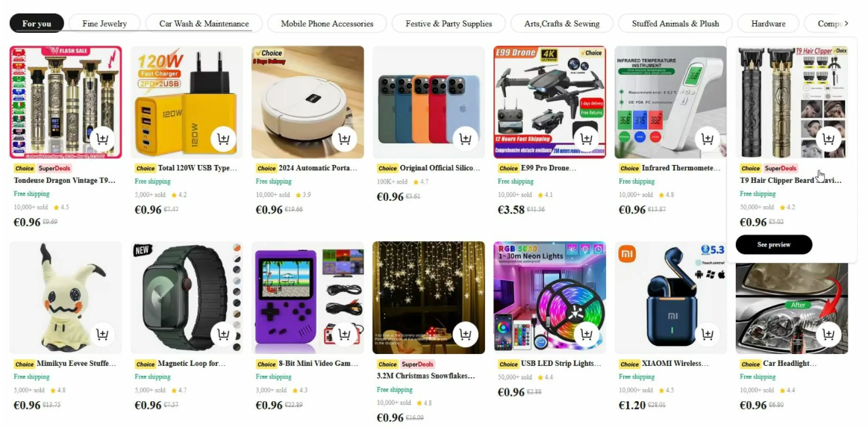Add the Car Headlight product to cart

828,335
